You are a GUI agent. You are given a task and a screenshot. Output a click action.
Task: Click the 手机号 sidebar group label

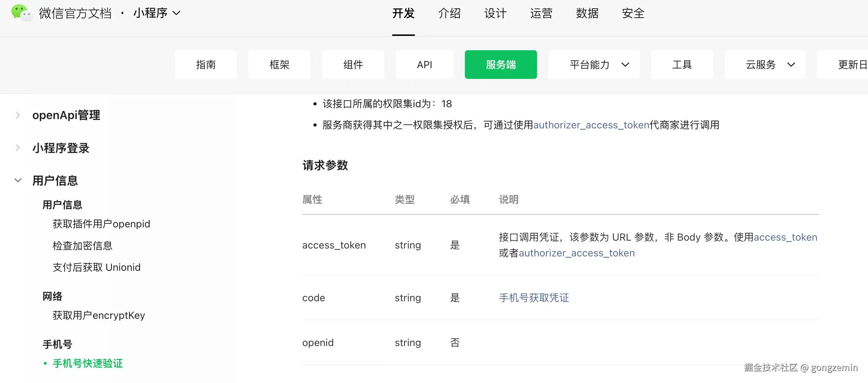tap(57, 344)
